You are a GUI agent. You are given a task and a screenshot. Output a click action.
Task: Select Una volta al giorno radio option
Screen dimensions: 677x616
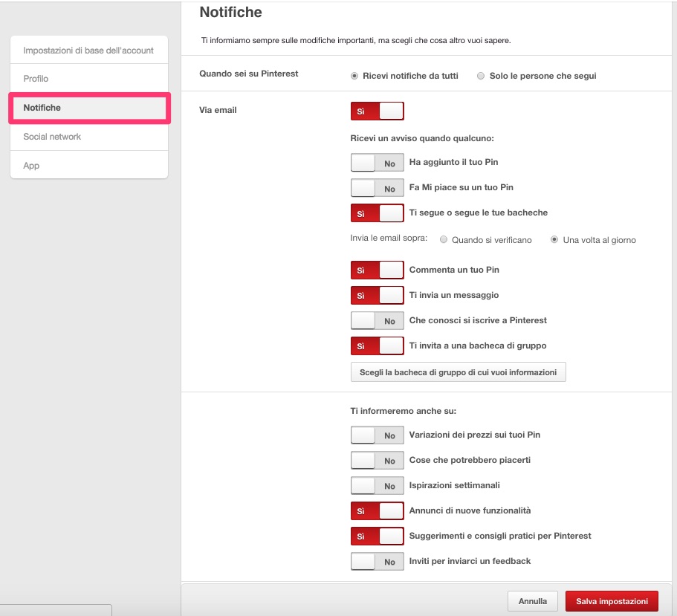(554, 240)
